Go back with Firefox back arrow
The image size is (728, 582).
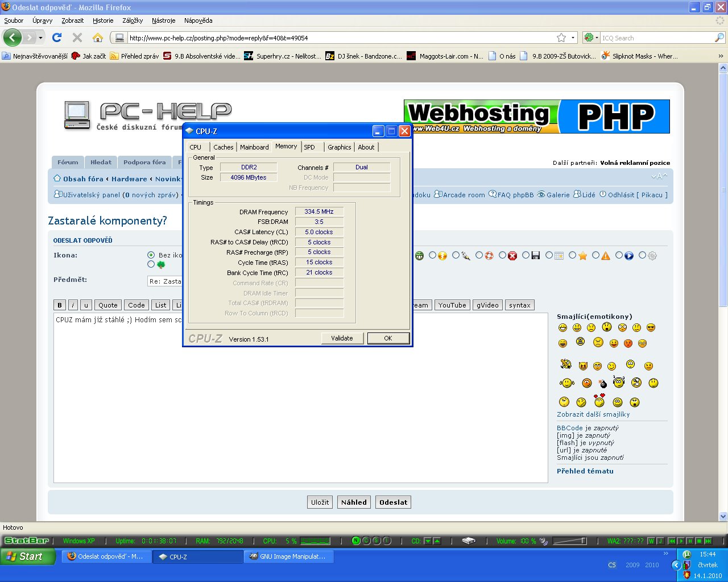pyautogui.click(x=12, y=38)
